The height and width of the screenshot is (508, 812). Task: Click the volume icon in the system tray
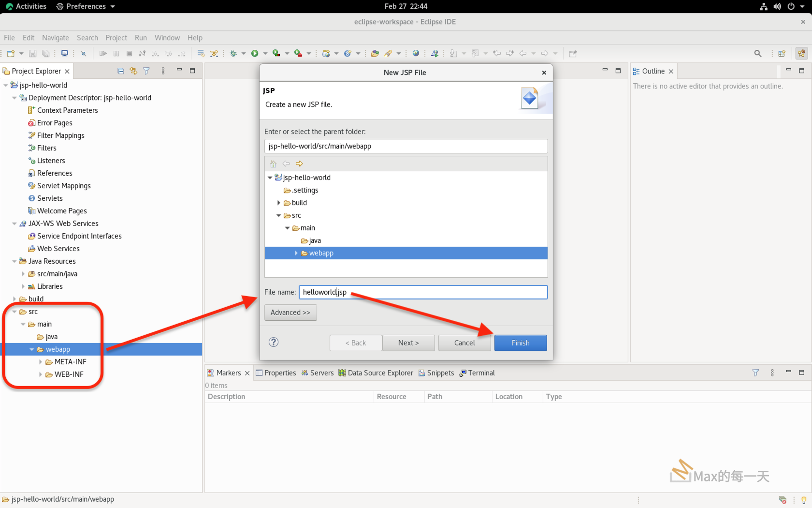(777, 6)
